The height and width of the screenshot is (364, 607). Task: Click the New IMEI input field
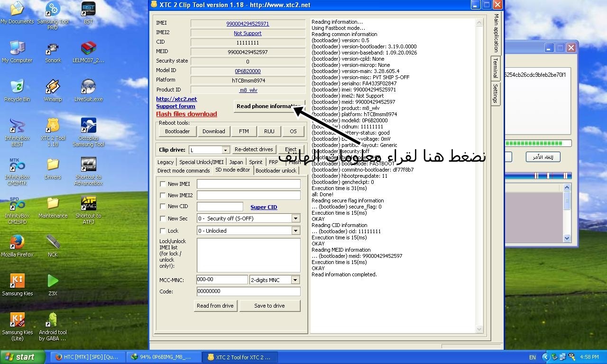coord(248,184)
